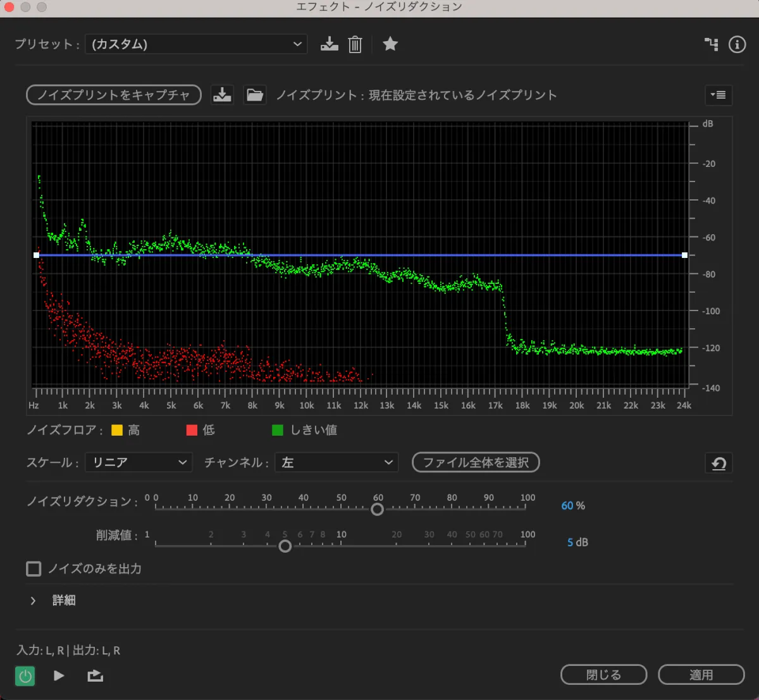
Task: Reset the graph with the undo arrow icon
Action: pos(719,464)
